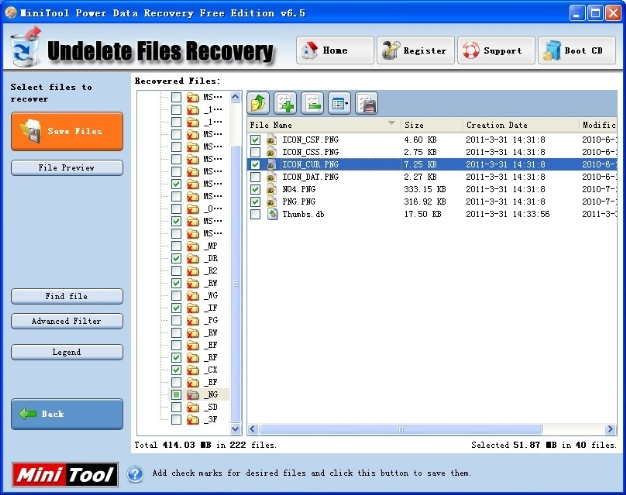The height and width of the screenshot is (495, 626).
Task: Click the Home button
Action: click(x=335, y=50)
